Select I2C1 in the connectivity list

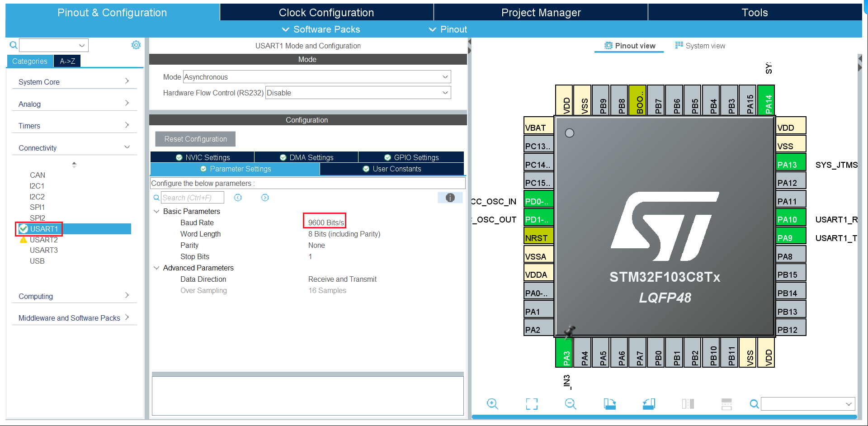tap(37, 186)
